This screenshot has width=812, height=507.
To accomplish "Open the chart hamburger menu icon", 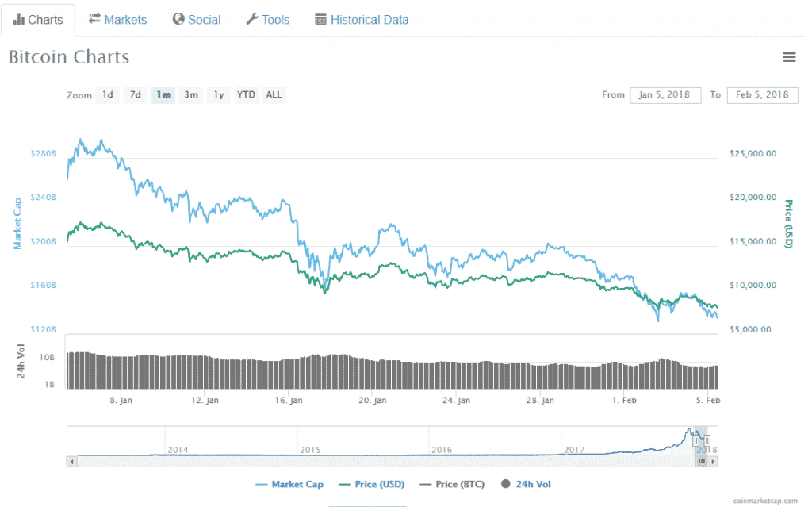I will tap(788, 57).
